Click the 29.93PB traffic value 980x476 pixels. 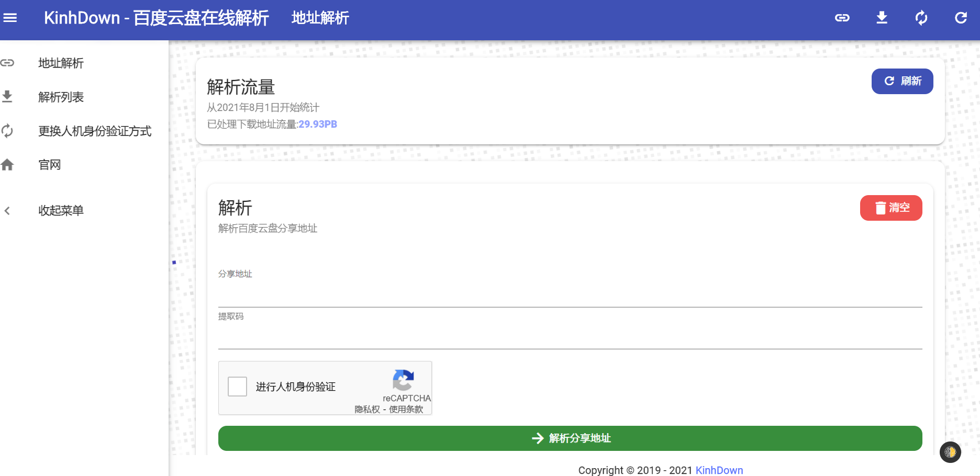click(318, 124)
